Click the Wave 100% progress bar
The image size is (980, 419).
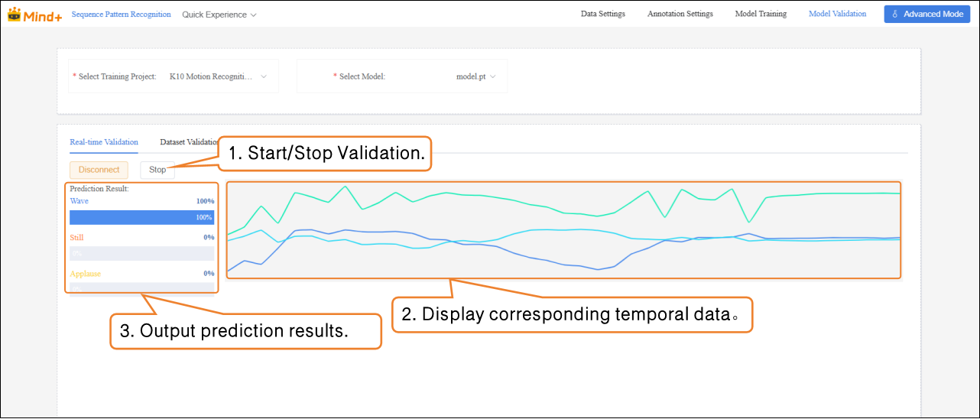pos(141,217)
